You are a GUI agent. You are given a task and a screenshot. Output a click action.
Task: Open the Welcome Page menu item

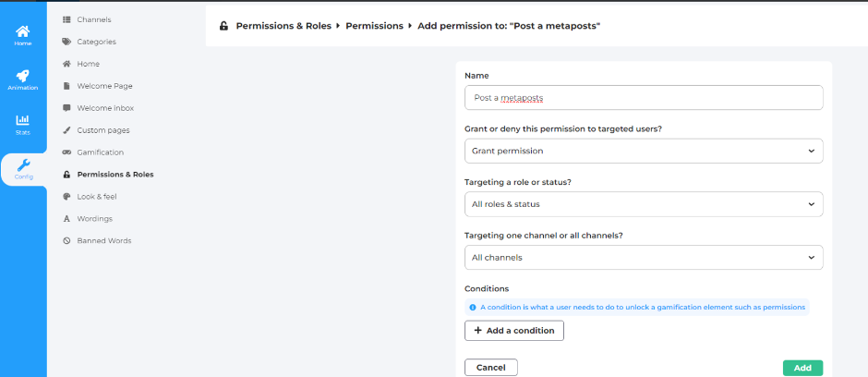point(104,86)
